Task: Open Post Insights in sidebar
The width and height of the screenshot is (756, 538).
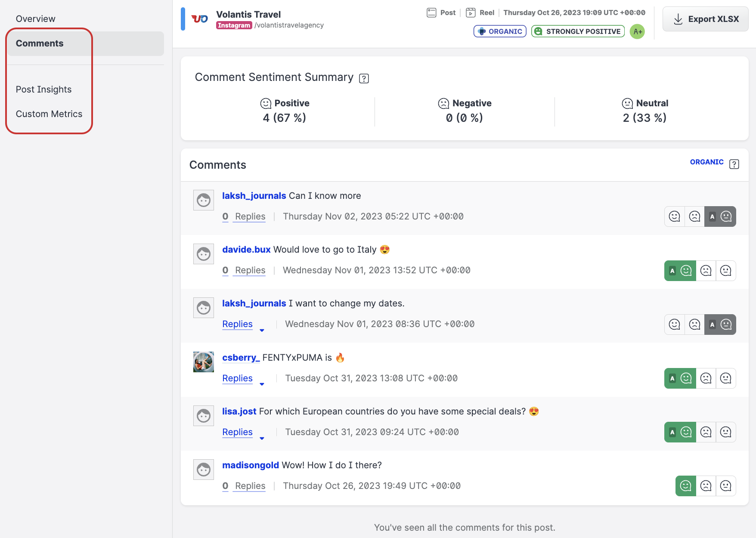Action: (x=44, y=90)
